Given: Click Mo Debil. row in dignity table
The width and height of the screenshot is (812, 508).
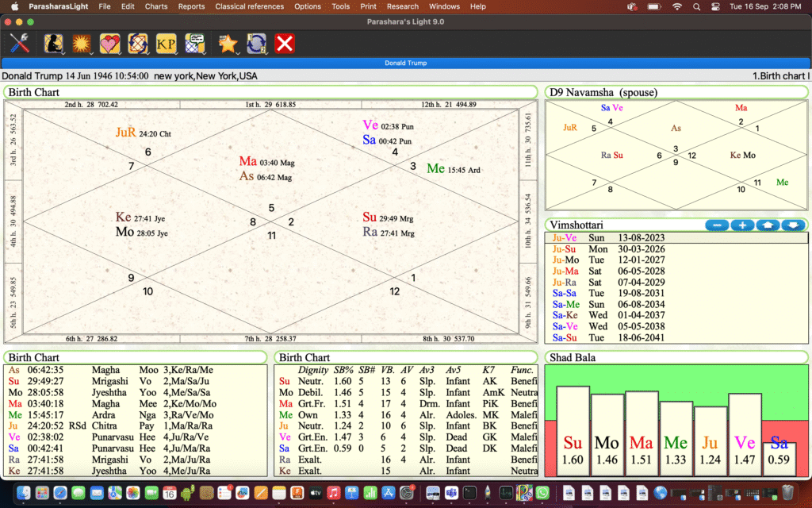Looking at the screenshot, I should pos(406,392).
